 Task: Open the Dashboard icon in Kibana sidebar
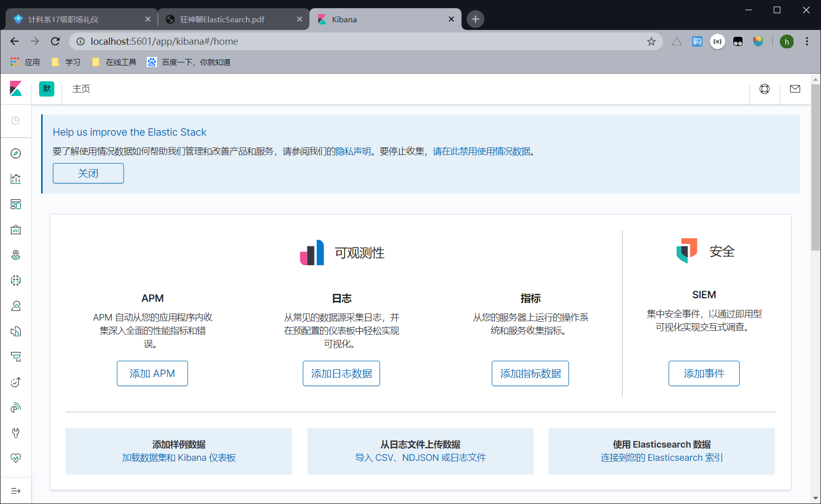coord(16,204)
